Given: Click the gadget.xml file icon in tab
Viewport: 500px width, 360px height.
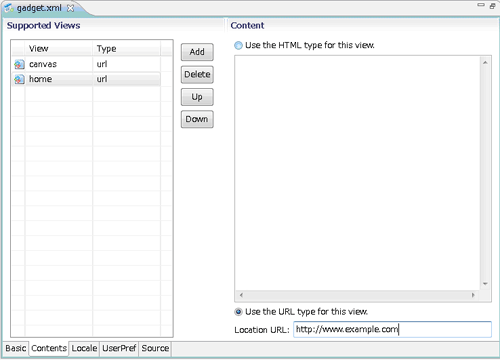Looking at the screenshot, I should [x=9, y=8].
